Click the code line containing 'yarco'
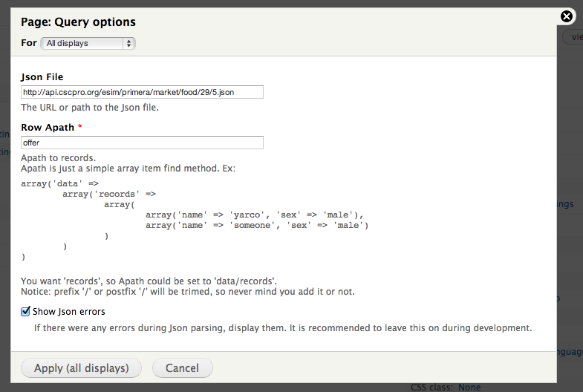 254,215
